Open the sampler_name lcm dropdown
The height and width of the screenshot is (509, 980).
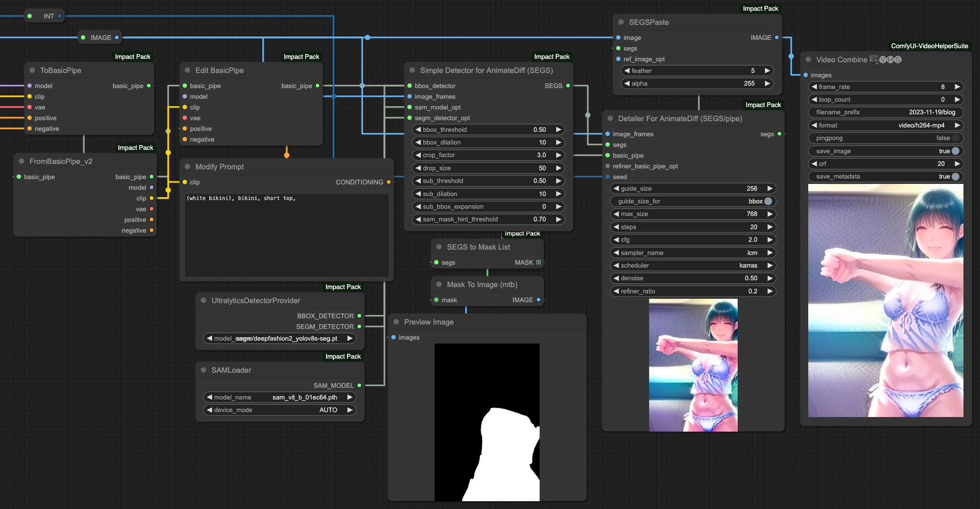pos(693,253)
